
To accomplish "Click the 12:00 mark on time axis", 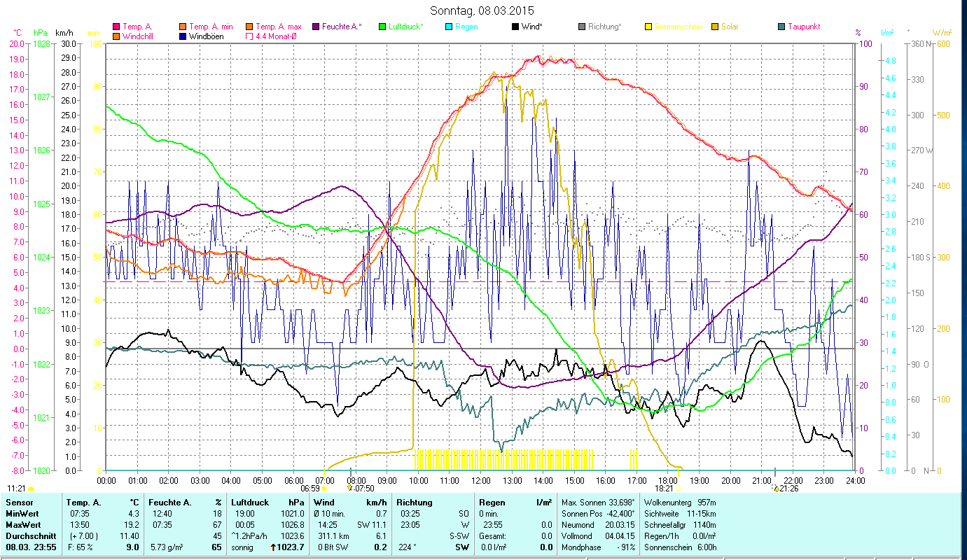I will [480, 481].
